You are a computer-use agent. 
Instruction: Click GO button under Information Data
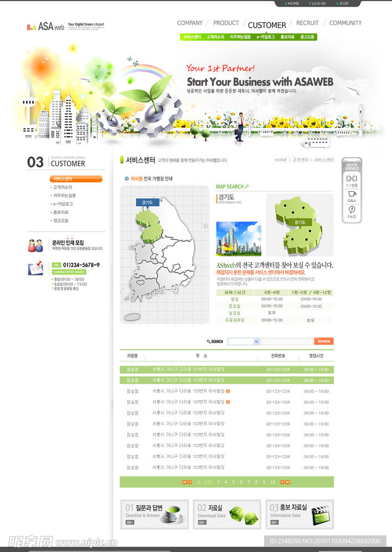point(275,523)
